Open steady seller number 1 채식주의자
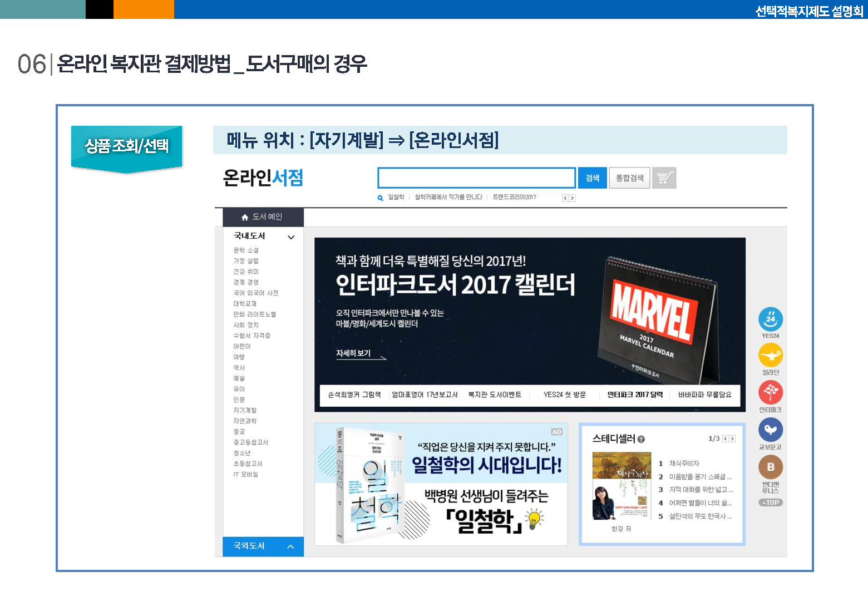This screenshot has height=601, width=868. coord(684,464)
